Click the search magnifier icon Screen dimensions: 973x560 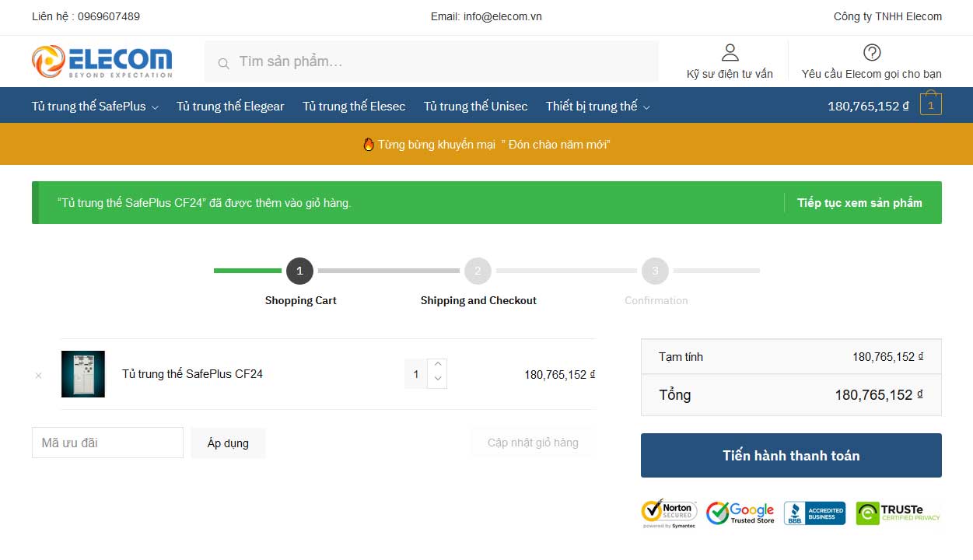(x=223, y=63)
